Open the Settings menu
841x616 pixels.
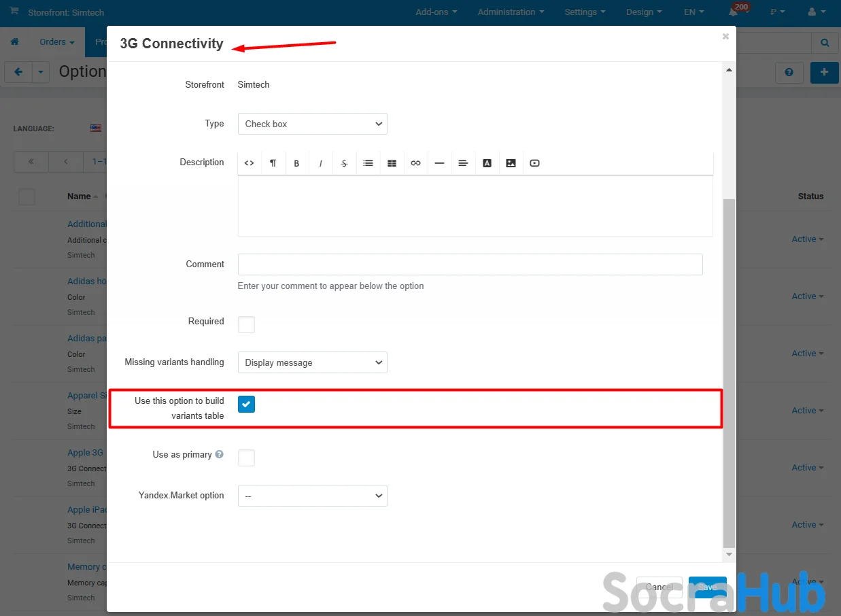[x=585, y=12]
